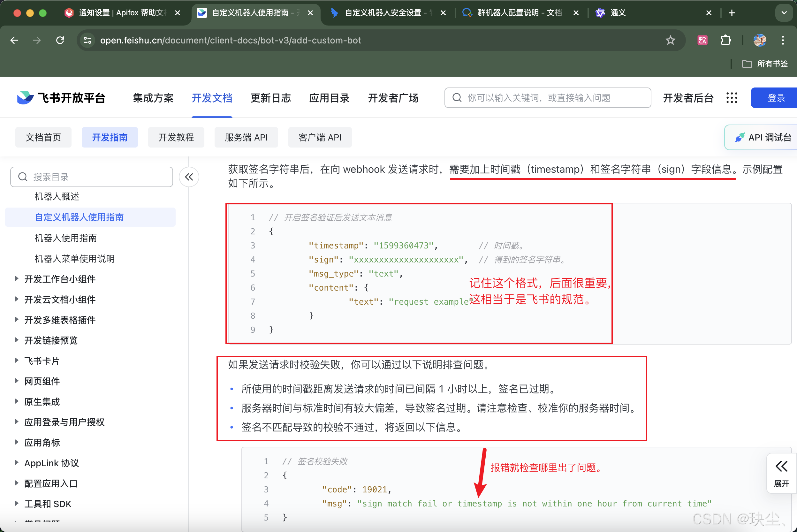
Task: Open the tab search dropdown arrow
Action: tap(784, 13)
